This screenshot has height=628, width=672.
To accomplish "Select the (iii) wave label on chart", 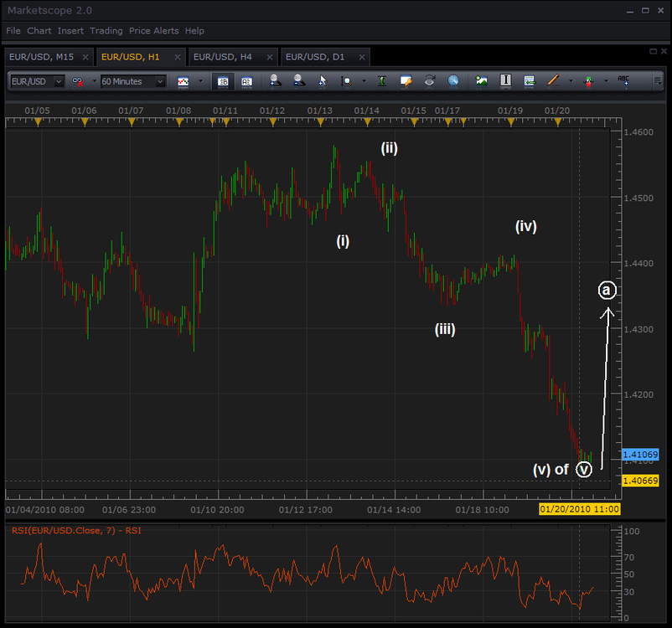I will 445,329.
